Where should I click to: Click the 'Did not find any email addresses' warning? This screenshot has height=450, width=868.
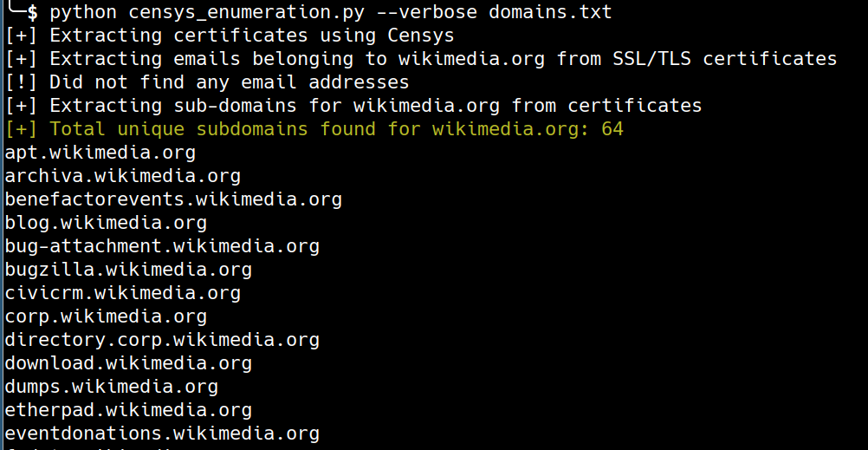(207, 82)
